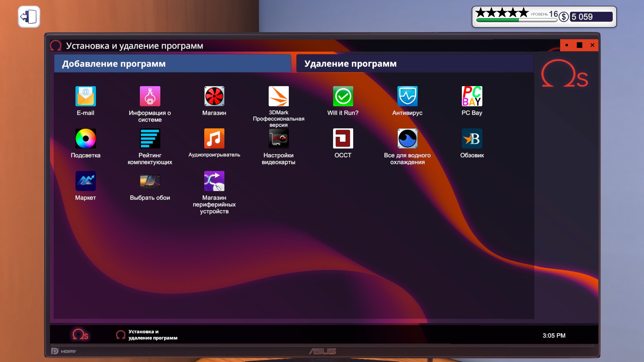
Task: Open the E-mail app icon
Action: 86,96
